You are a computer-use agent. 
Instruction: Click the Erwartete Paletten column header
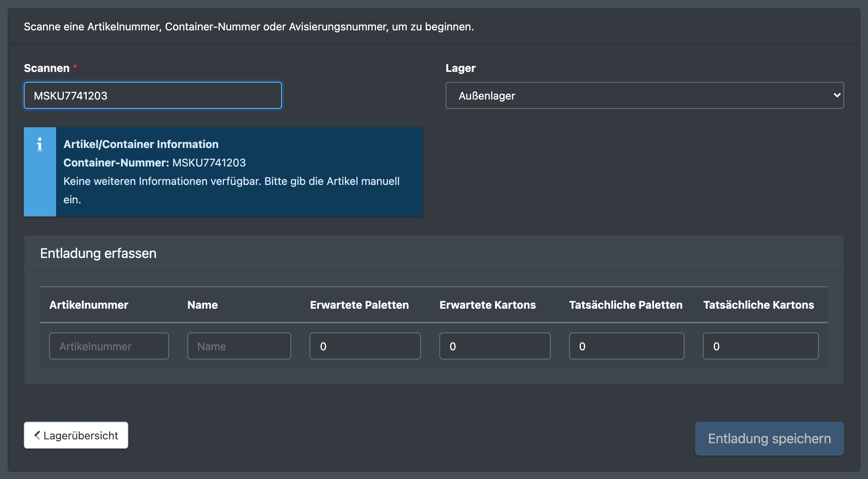click(359, 305)
